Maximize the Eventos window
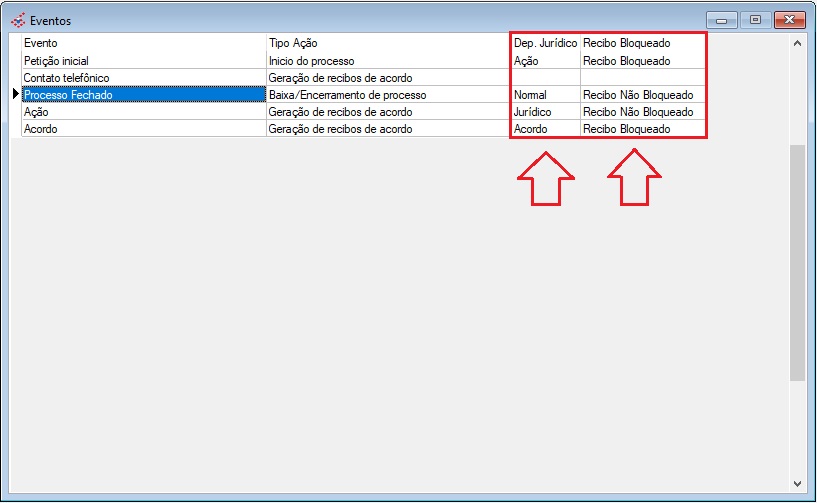Viewport: 817px width, 503px height. [755, 20]
